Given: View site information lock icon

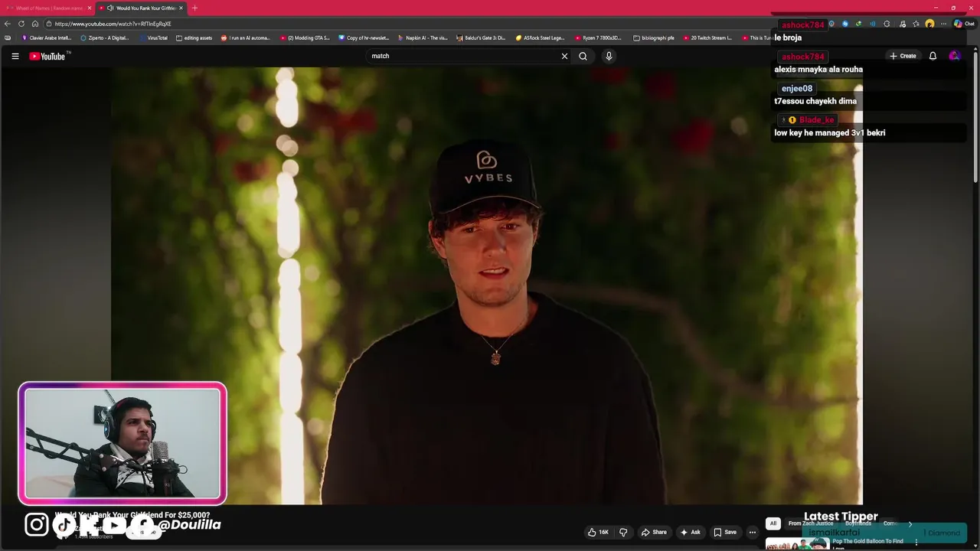Looking at the screenshot, I should click(48, 24).
